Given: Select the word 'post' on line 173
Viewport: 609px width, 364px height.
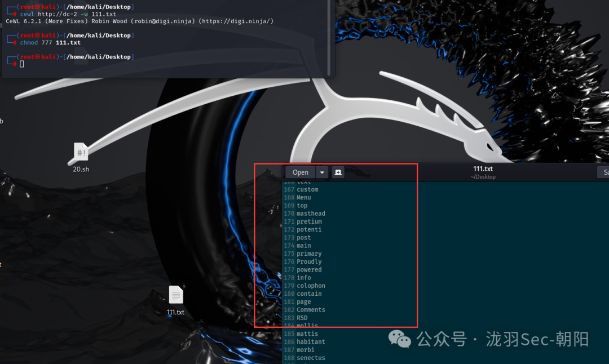Looking at the screenshot, I should (x=304, y=237).
